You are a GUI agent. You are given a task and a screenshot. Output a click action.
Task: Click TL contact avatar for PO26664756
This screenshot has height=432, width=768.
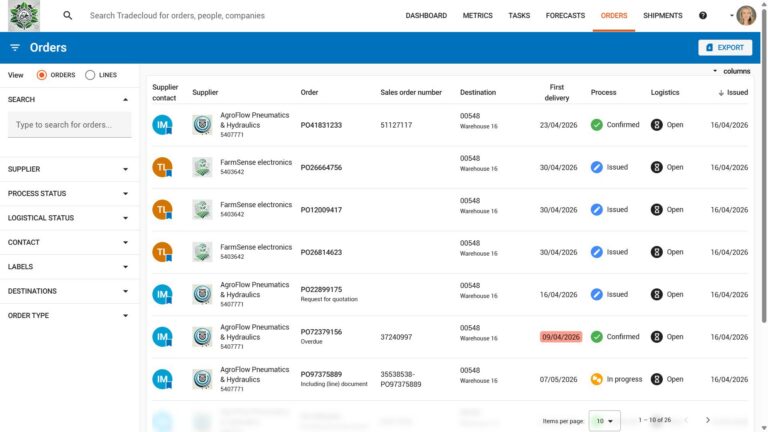pos(162,167)
